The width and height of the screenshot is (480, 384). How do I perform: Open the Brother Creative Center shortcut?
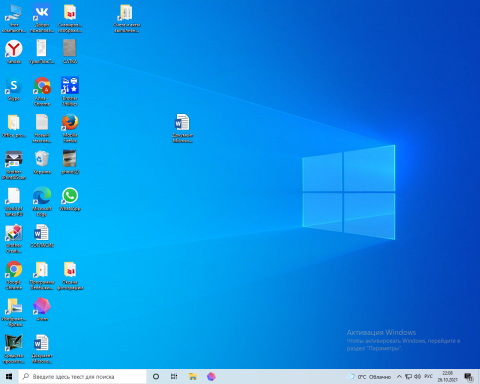point(14,239)
